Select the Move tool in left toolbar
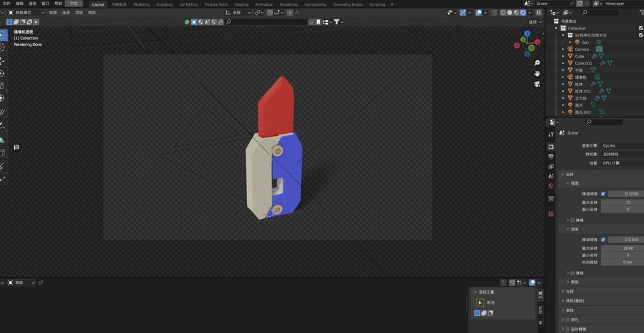 (2, 61)
